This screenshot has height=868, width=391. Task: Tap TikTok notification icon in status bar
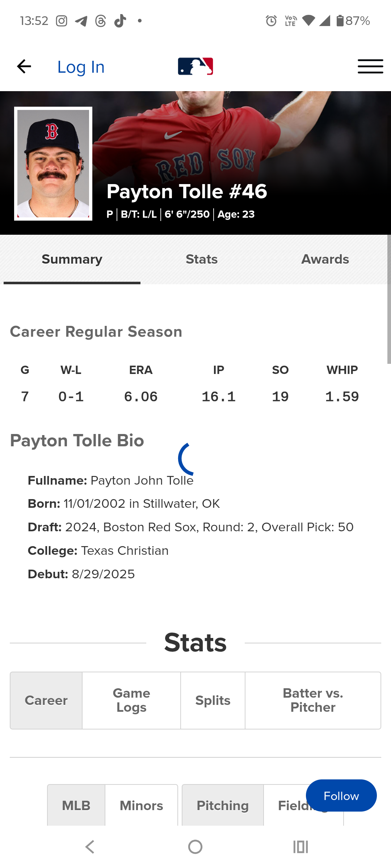(x=120, y=21)
